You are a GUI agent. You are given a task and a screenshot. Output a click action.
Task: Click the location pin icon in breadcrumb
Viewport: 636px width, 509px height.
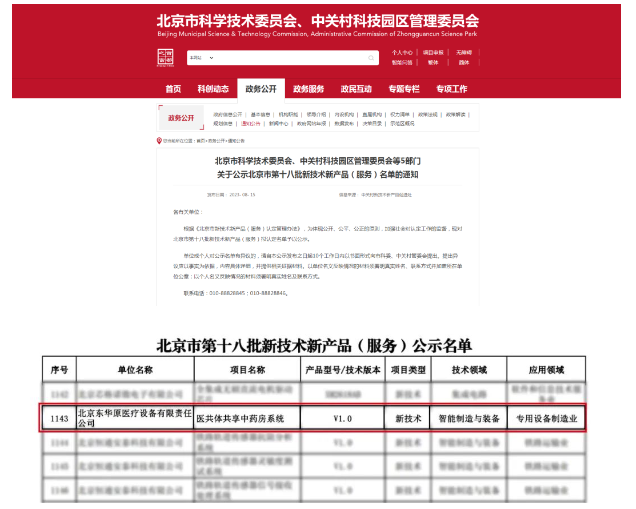point(159,141)
